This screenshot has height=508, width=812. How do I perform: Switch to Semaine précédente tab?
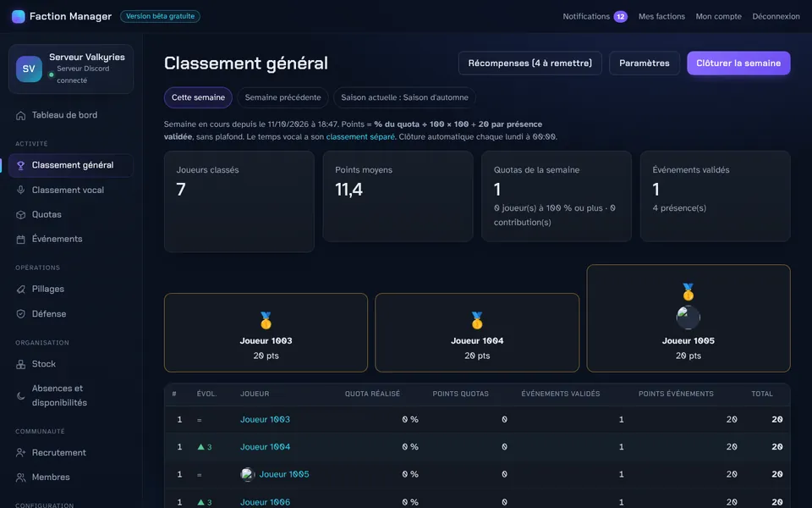point(283,97)
